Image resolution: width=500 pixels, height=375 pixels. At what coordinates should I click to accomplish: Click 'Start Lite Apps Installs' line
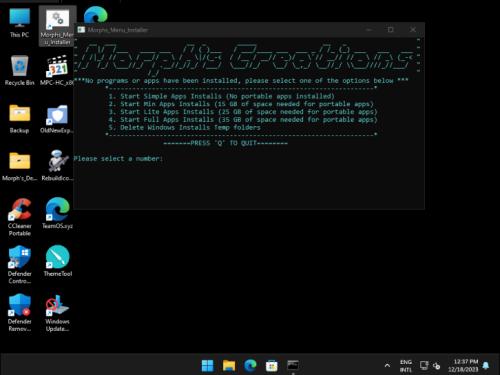click(243, 112)
